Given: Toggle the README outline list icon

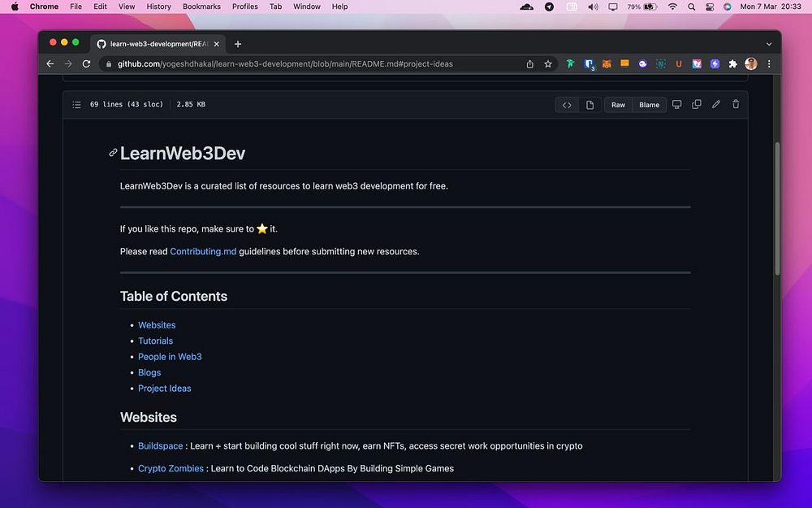Looking at the screenshot, I should [x=76, y=105].
